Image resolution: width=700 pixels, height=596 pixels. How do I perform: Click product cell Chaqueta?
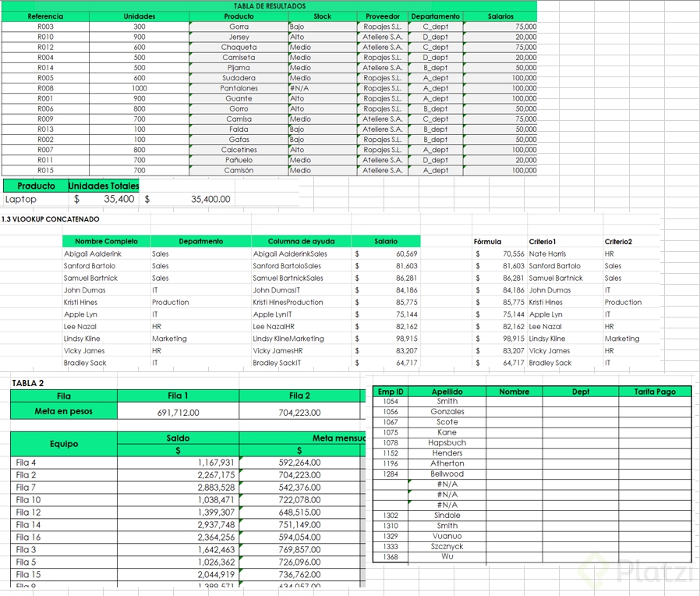click(x=239, y=48)
